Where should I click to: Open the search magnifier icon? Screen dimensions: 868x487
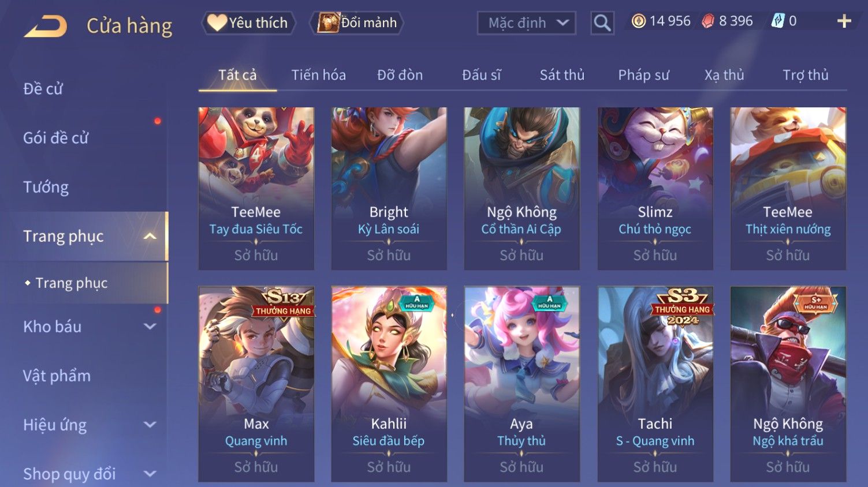pyautogui.click(x=602, y=23)
